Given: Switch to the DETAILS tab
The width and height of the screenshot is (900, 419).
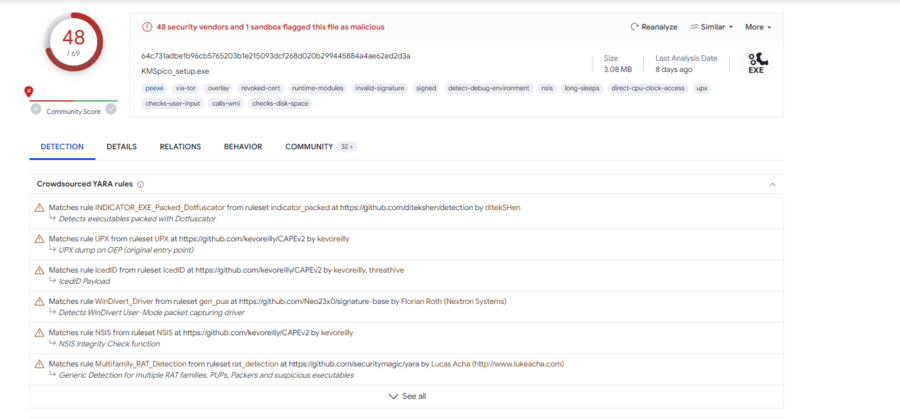Looking at the screenshot, I should tap(122, 147).
